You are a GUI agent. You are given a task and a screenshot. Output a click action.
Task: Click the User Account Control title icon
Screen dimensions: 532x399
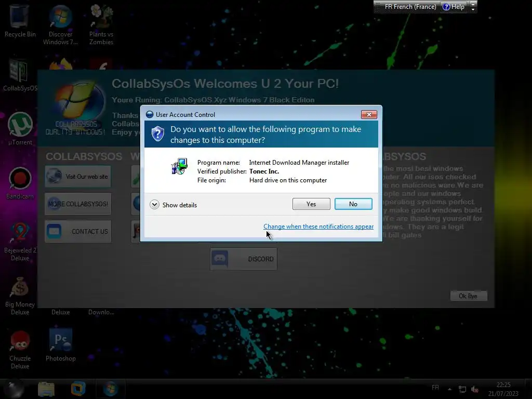(x=150, y=114)
